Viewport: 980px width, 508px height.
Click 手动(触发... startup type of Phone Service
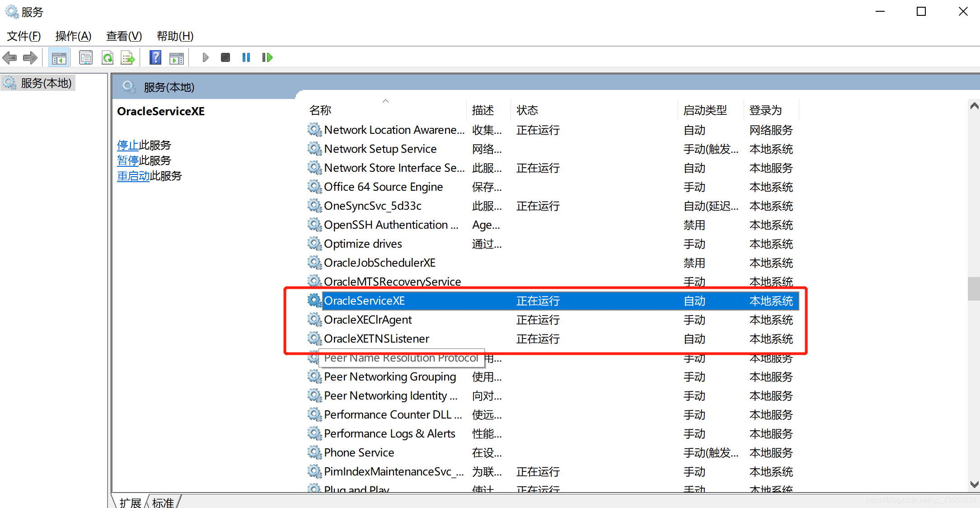click(x=711, y=452)
